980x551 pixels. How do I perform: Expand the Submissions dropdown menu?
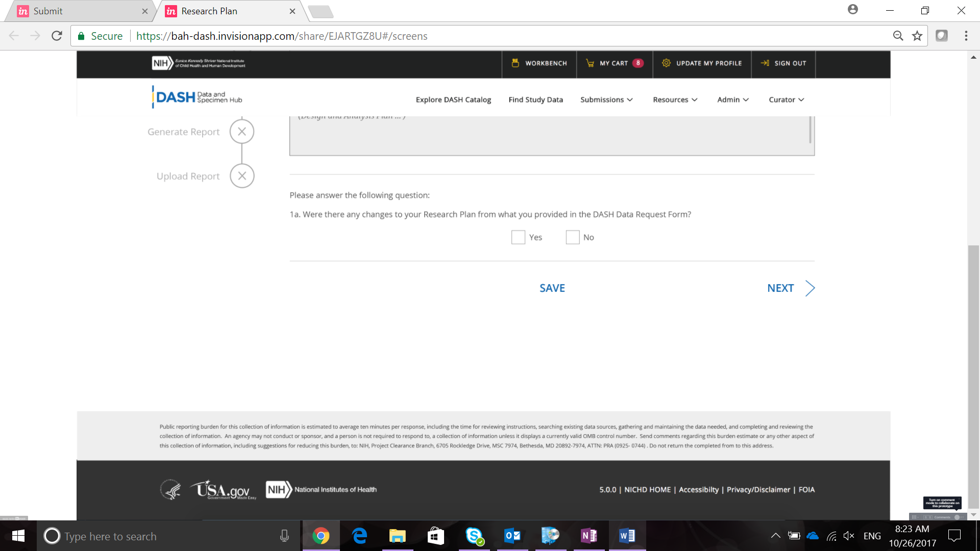point(606,99)
